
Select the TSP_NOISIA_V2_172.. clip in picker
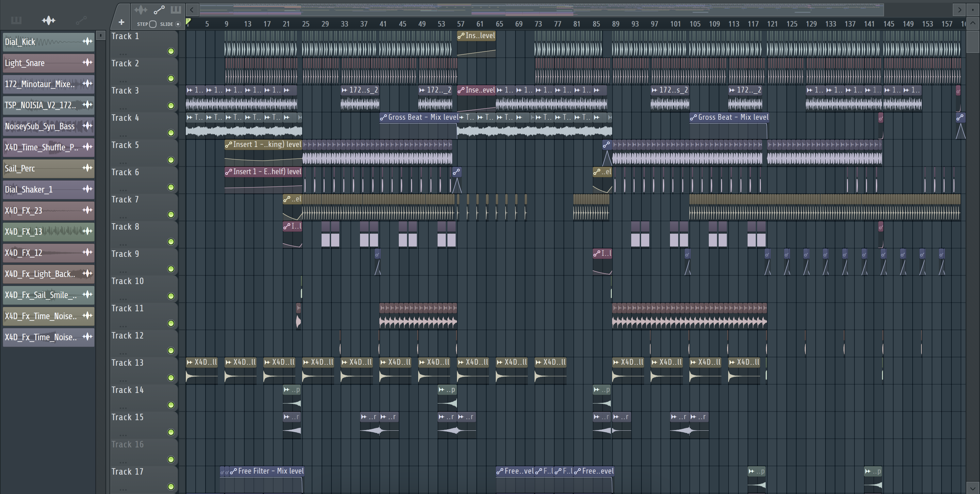coord(48,105)
